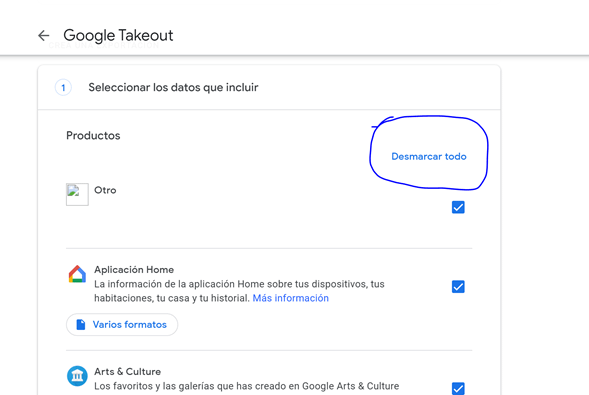
Task: Click the Varios formatos button
Action: 122,324
